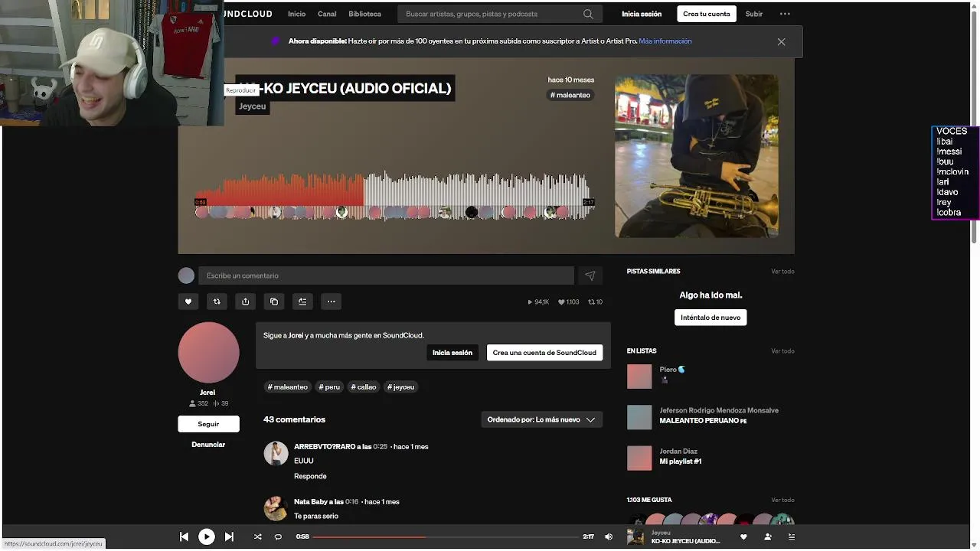Click the search magnifier icon
Image resolution: width=980 pixels, height=551 pixels.
coord(588,14)
